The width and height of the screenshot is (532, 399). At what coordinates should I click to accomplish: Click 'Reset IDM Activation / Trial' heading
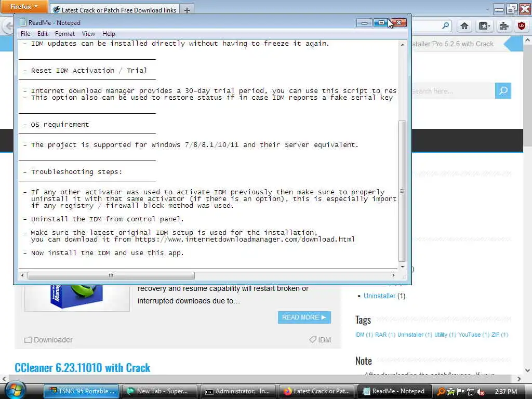click(89, 71)
